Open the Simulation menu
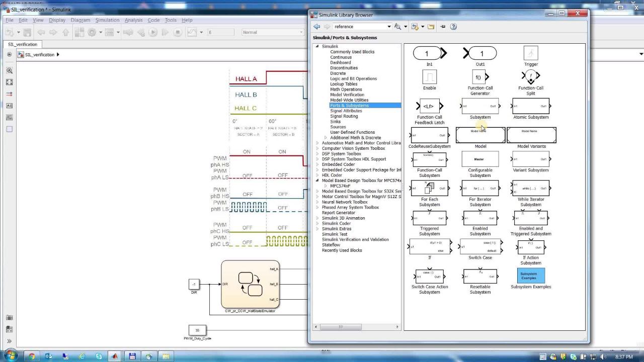 pyautogui.click(x=107, y=20)
